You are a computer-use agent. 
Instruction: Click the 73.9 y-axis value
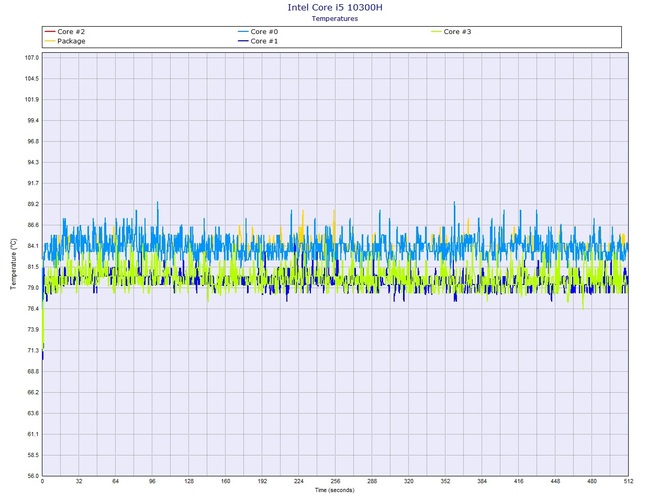[33, 329]
